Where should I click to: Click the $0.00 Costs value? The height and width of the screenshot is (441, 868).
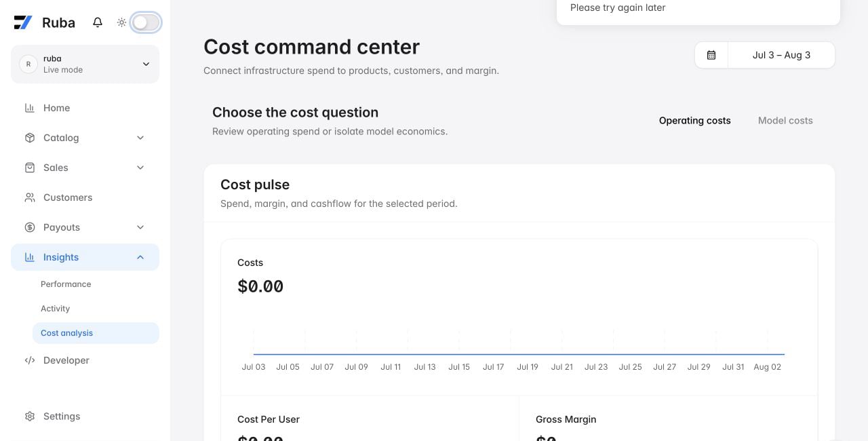[x=260, y=286]
